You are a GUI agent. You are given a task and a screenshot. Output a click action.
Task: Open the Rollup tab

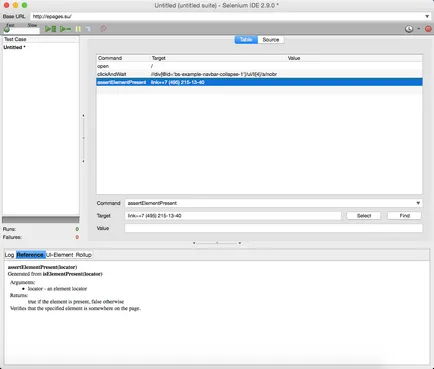pos(83,255)
